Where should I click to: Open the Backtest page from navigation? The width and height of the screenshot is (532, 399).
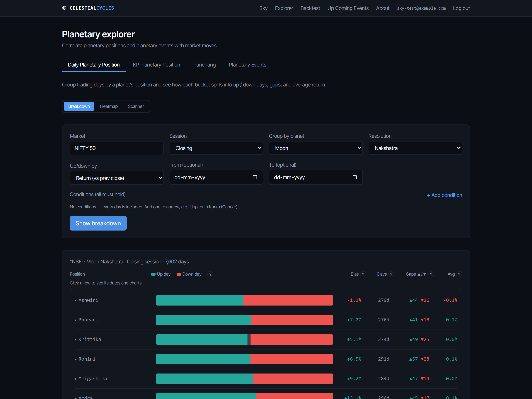(310, 8)
